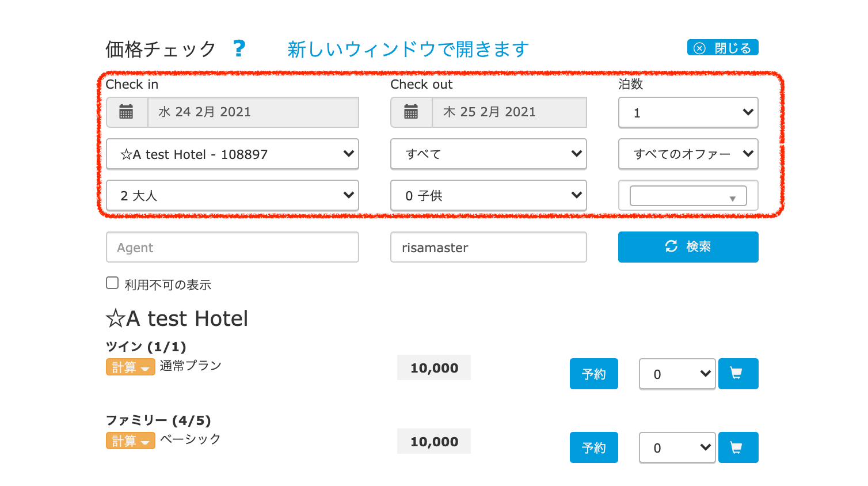Image resolution: width=868 pixels, height=486 pixels.
Task: Click the Check in calendar icon
Action: (x=127, y=112)
